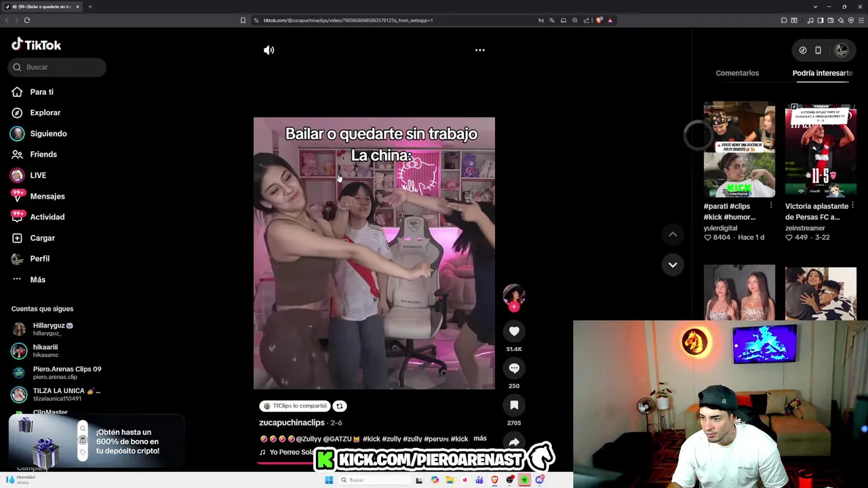Screen dimensions: 868x488
Task: Open the Brave VPN shield icon
Action: point(851,20)
